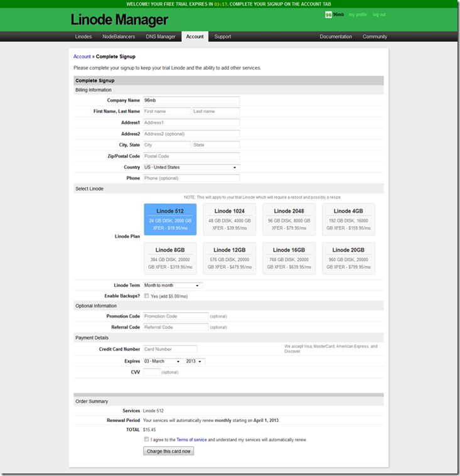Click the Phone optional field
Image resolution: width=460 pixels, height=476 pixels.
(191, 178)
